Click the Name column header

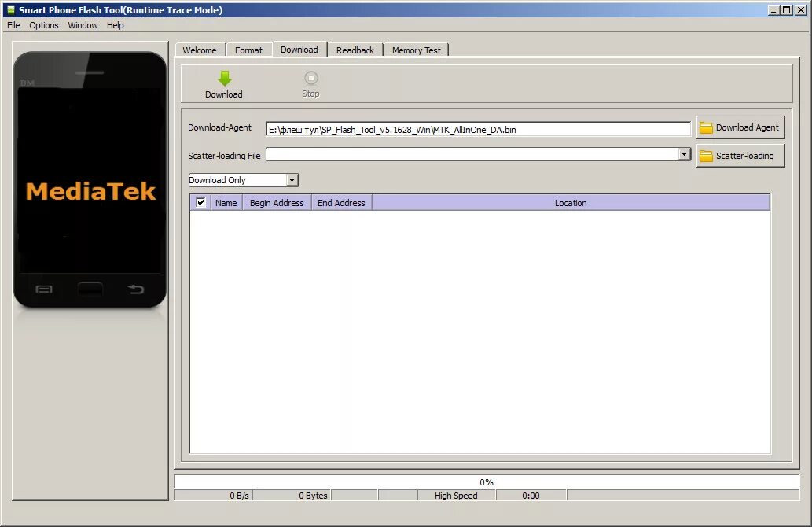pos(226,203)
